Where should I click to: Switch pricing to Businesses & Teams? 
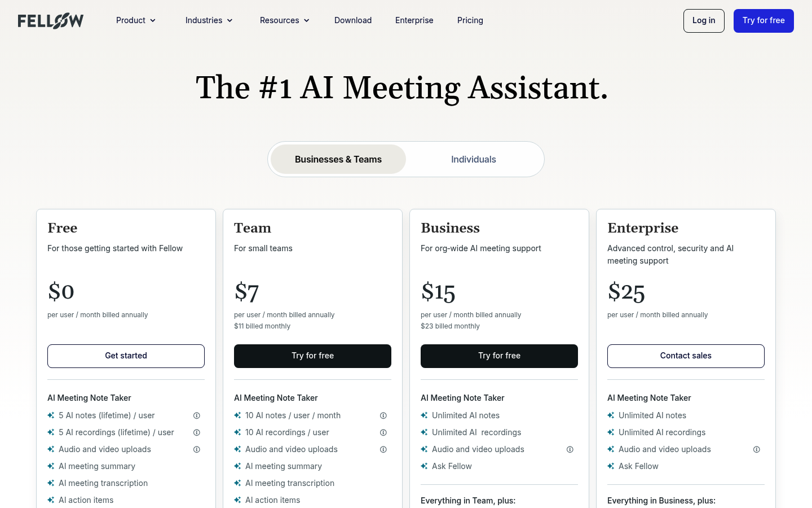pyautogui.click(x=338, y=159)
